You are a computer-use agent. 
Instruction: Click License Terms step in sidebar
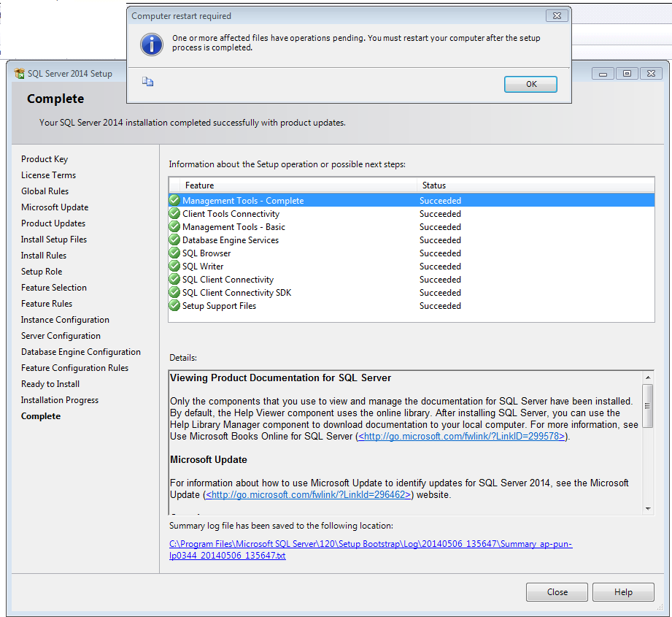(48, 175)
